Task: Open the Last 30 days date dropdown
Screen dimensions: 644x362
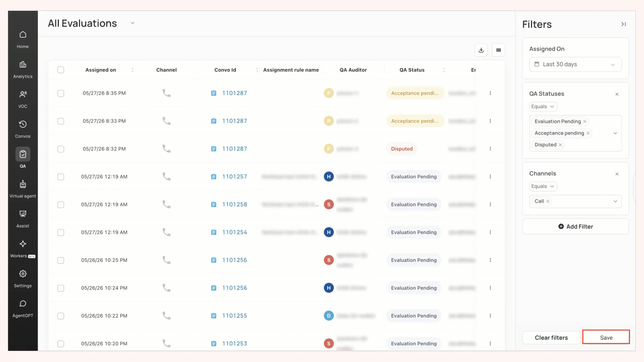Action: click(x=575, y=64)
